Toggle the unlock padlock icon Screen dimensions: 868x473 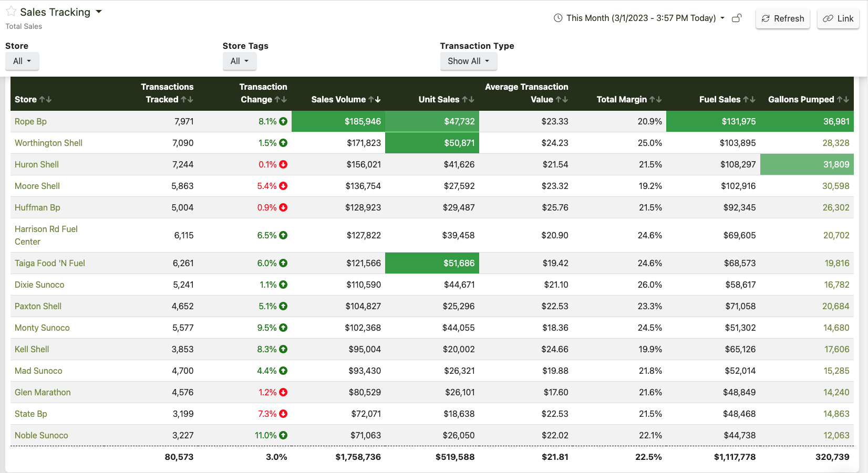click(x=737, y=18)
